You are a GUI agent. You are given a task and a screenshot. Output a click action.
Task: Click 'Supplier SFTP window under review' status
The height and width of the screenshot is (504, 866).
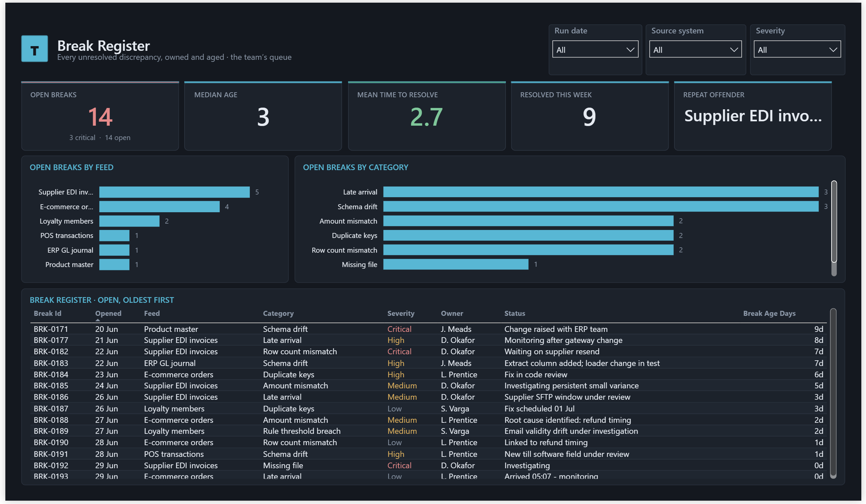pyautogui.click(x=567, y=397)
